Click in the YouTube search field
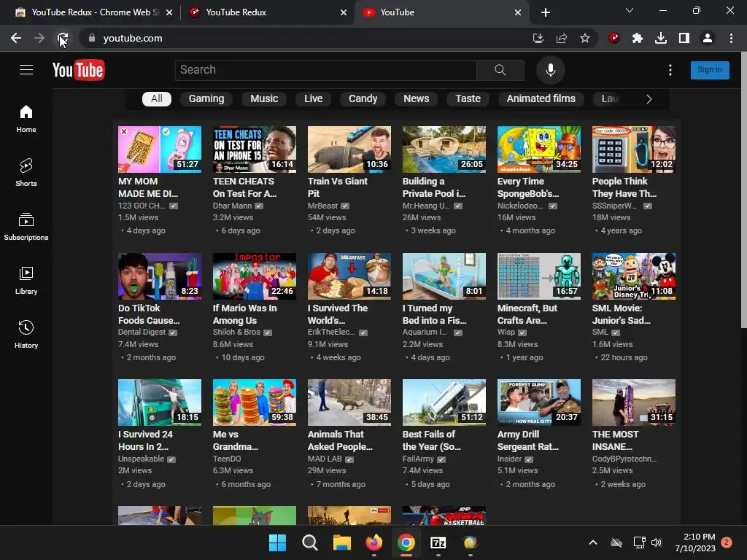The width and height of the screenshot is (747, 560). [x=326, y=70]
